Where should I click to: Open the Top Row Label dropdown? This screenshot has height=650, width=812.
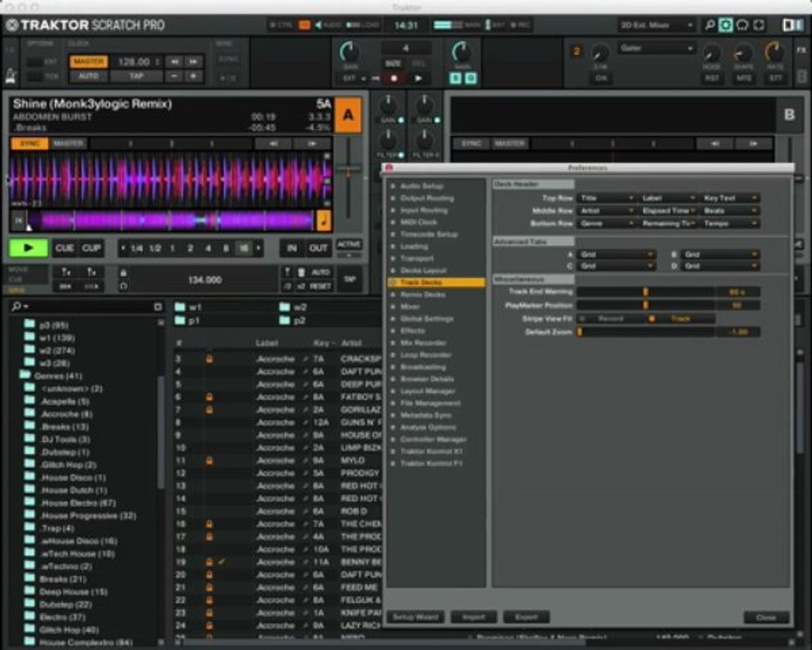(x=668, y=198)
